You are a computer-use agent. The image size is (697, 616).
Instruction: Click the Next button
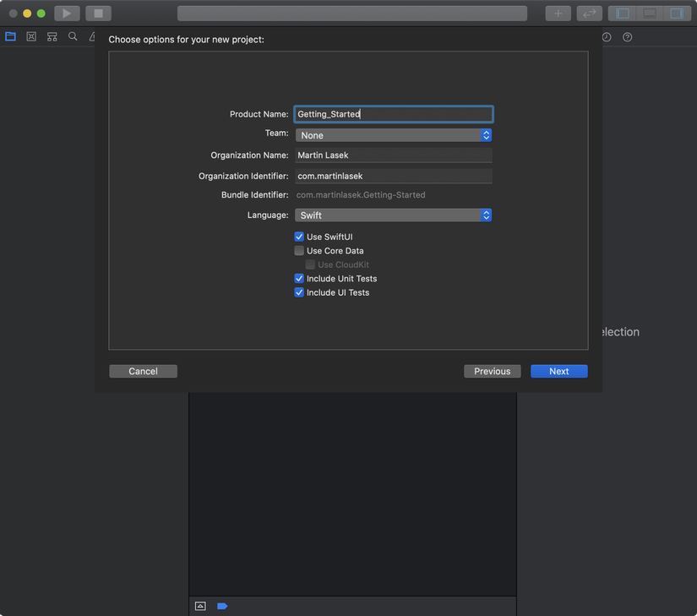(558, 371)
